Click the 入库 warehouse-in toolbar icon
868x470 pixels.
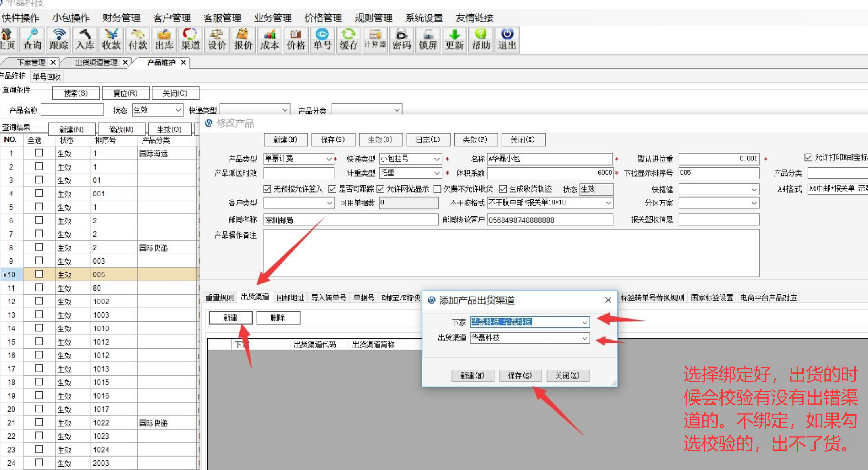85,39
